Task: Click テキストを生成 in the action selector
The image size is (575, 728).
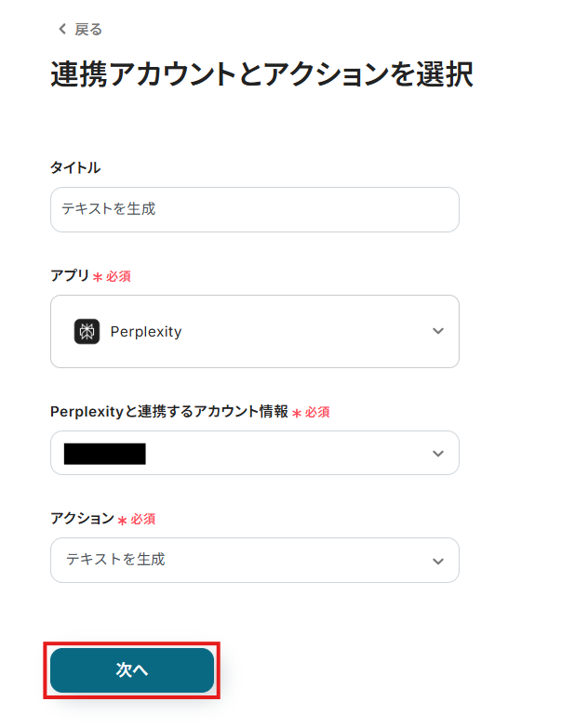Action: (x=115, y=560)
